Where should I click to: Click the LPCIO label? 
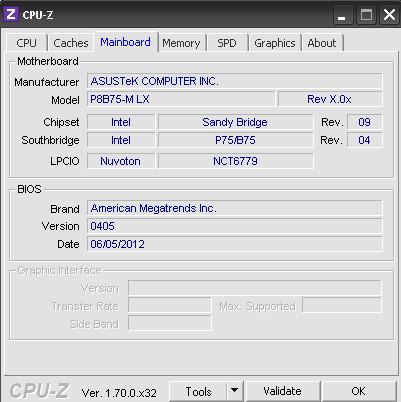(65, 161)
